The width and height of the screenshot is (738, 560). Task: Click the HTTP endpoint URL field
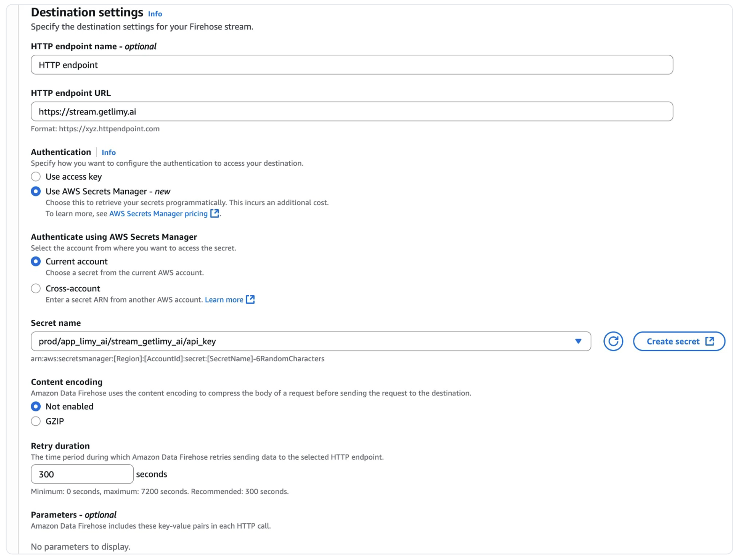[352, 112]
